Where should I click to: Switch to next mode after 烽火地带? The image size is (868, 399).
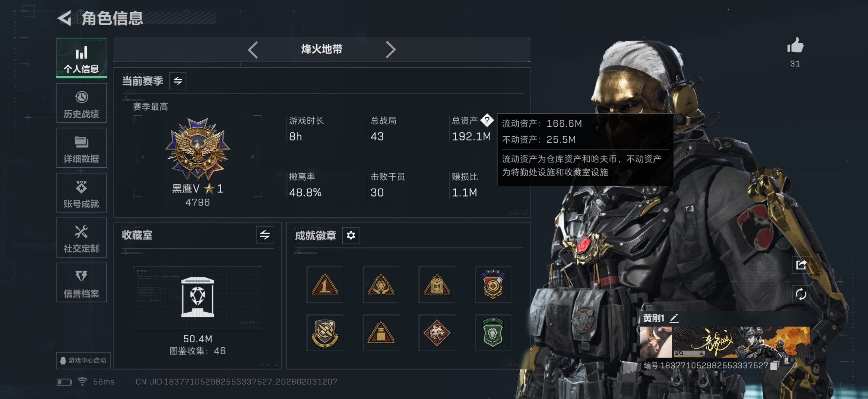391,50
